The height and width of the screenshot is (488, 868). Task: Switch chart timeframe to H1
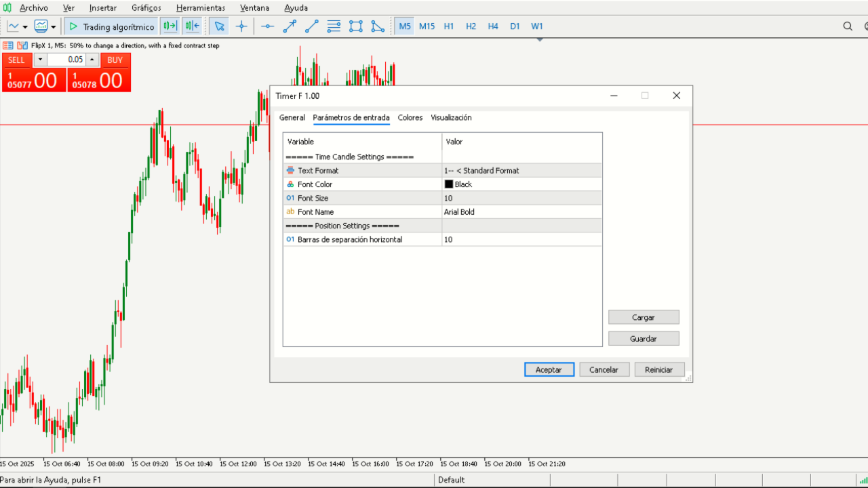click(x=448, y=26)
